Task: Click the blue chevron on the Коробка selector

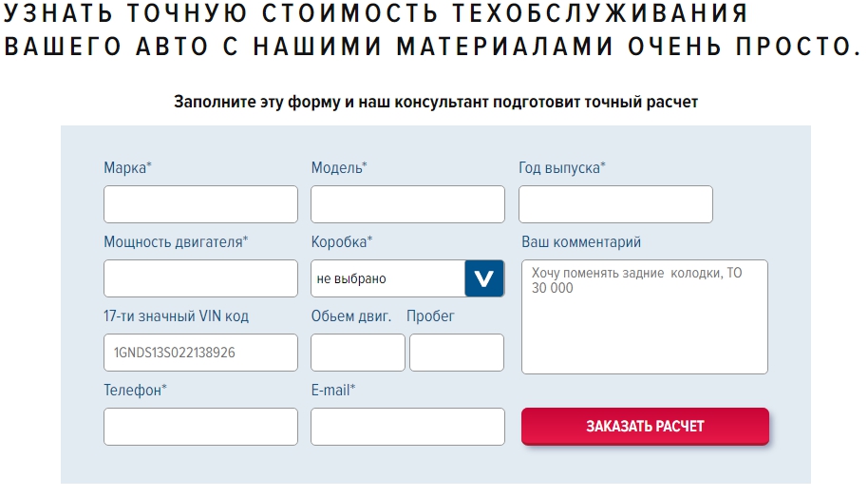Action: [x=484, y=278]
